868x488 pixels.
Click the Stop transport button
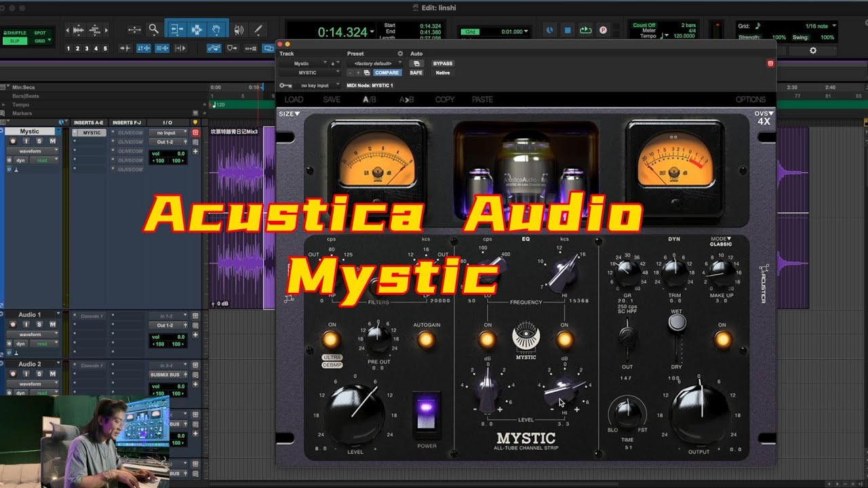[x=568, y=30]
